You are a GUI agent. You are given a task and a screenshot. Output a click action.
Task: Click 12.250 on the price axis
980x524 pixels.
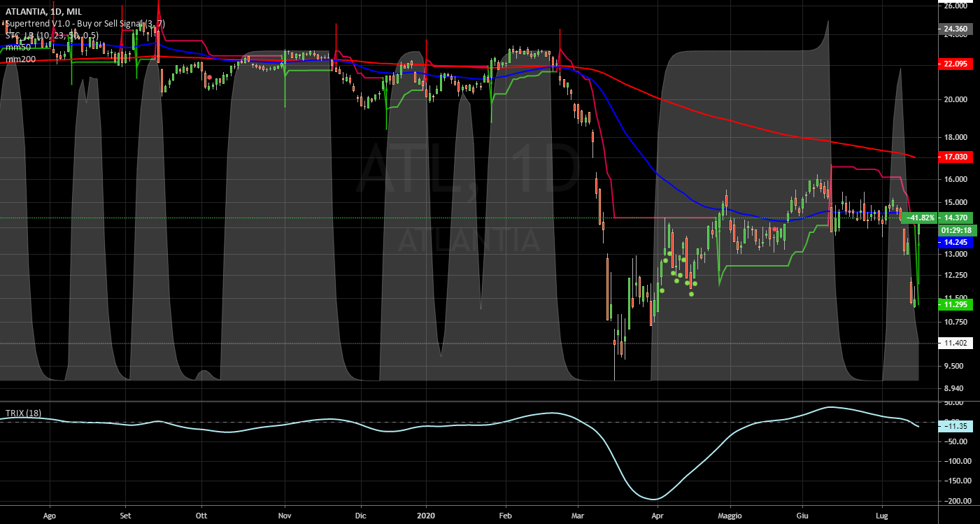956,275
